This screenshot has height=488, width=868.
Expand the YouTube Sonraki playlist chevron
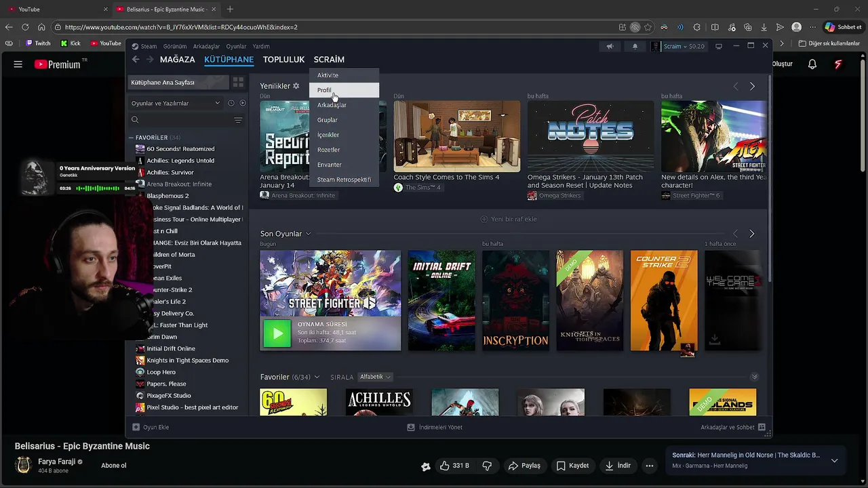tap(834, 460)
